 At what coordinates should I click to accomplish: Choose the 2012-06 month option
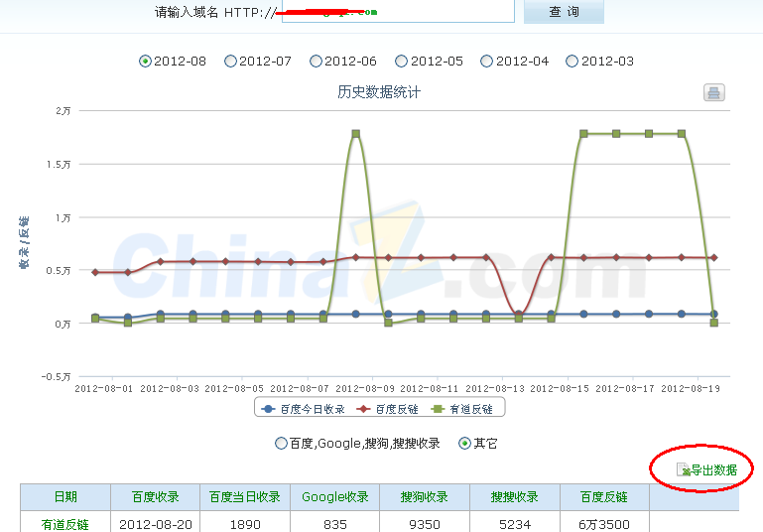coord(317,62)
